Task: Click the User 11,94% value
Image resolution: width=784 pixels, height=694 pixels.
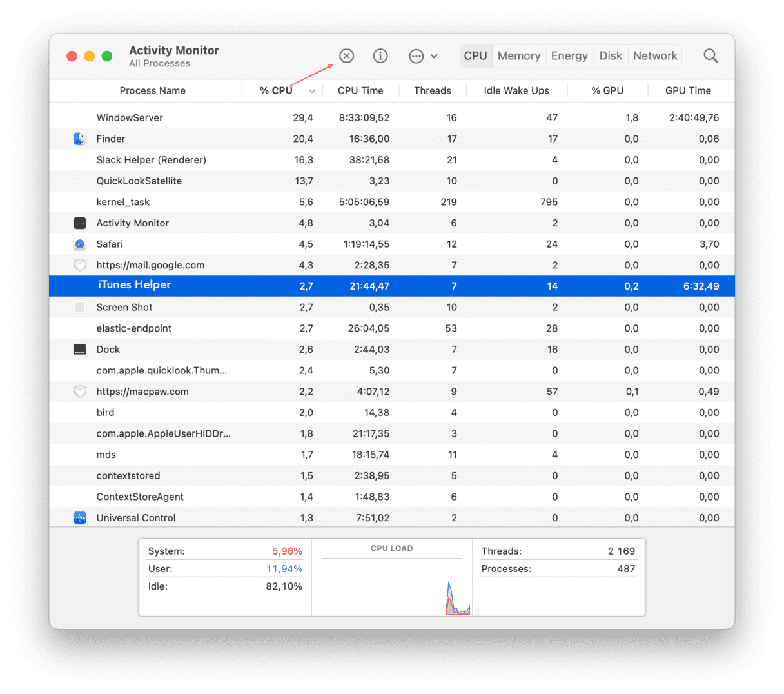Action: [284, 569]
